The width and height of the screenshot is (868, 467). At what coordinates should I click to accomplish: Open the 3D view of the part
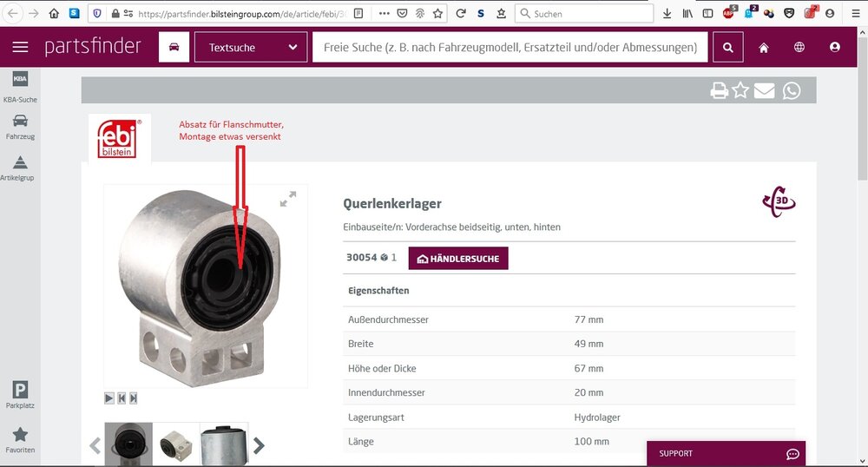tap(779, 201)
